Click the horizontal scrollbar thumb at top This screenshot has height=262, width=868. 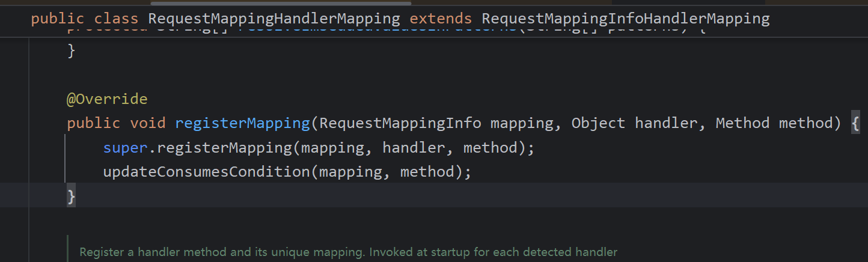pos(281,3)
